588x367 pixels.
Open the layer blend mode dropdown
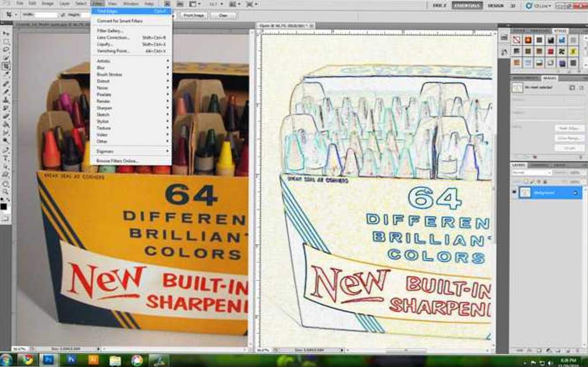coord(532,173)
